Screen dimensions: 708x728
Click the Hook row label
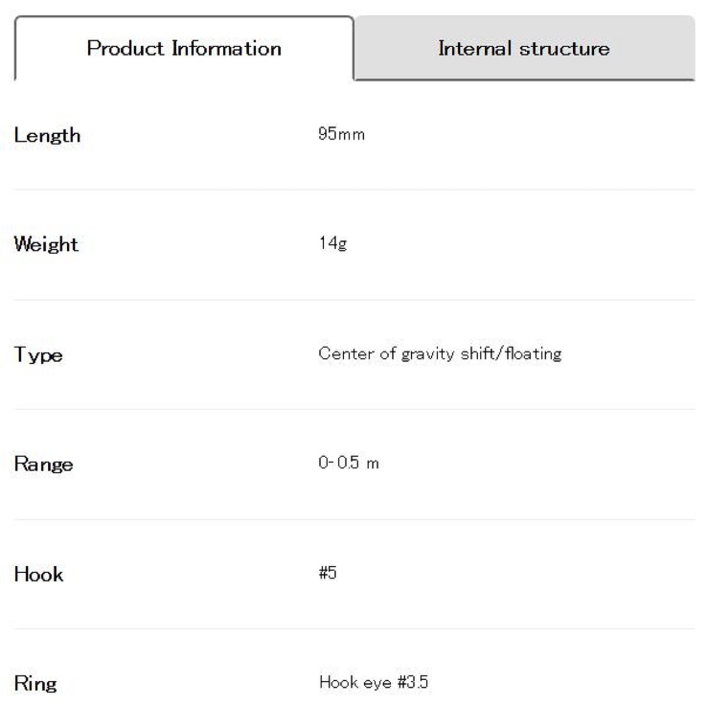[39, 574]
